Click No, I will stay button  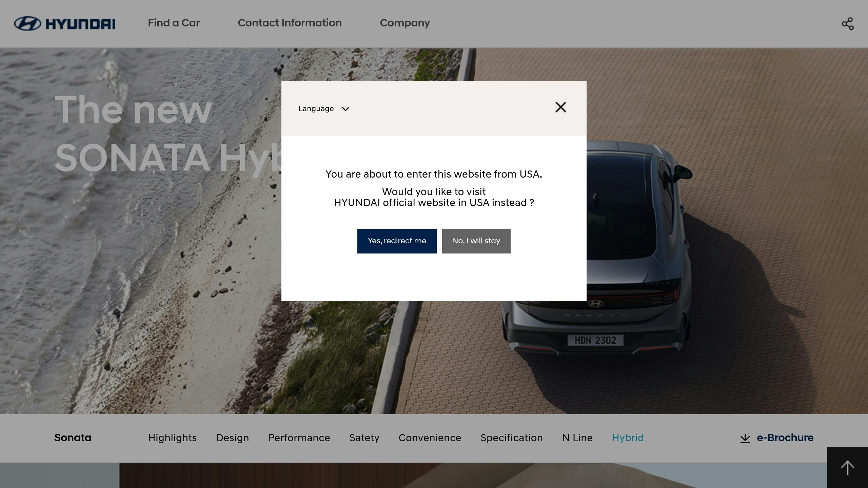[476, 241]
